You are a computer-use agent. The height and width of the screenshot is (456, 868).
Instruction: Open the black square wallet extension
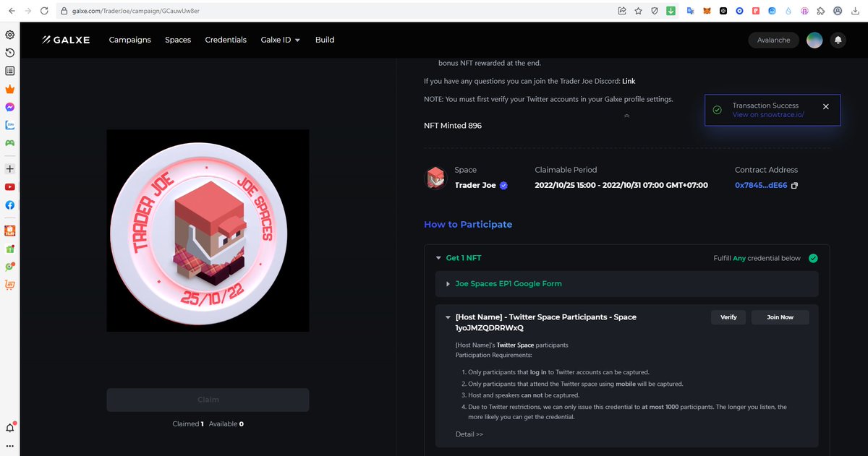click(723, 11)
